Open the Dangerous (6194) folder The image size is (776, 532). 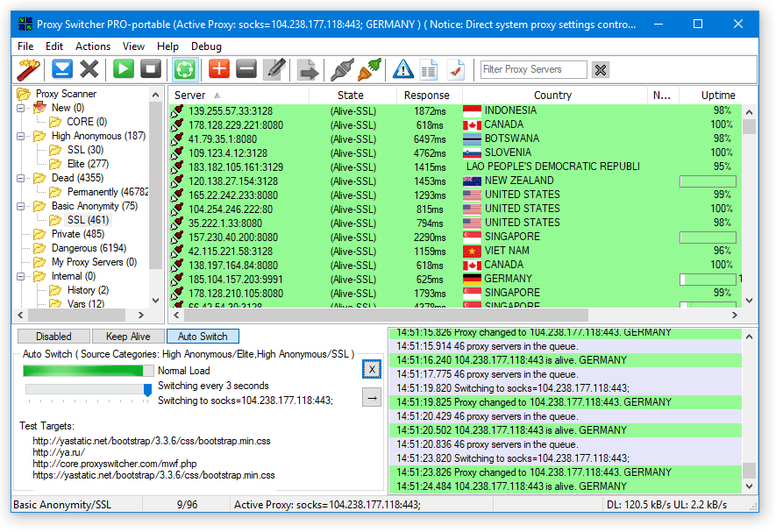89,248
